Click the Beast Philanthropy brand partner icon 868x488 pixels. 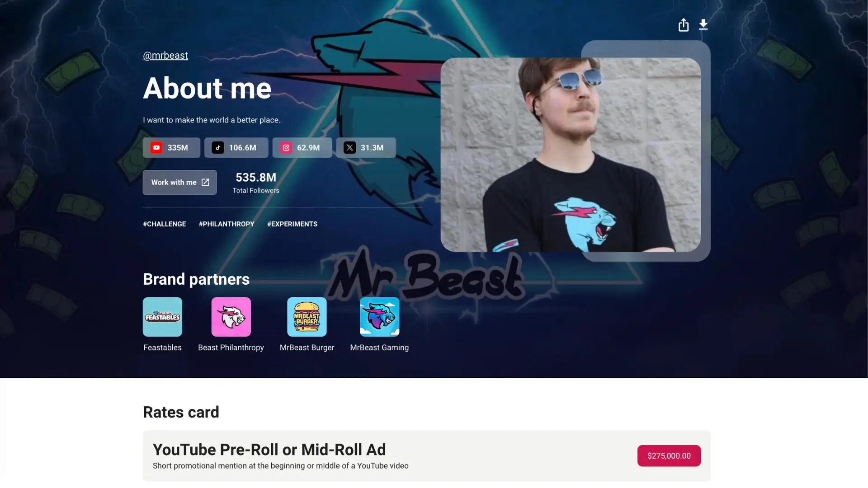click(x=231, y=316)
